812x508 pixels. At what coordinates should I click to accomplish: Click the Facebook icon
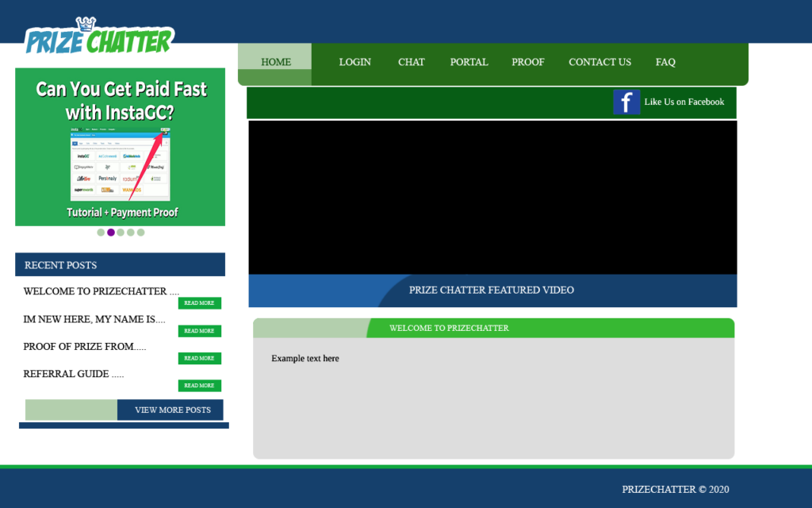(x=626, y=102)
